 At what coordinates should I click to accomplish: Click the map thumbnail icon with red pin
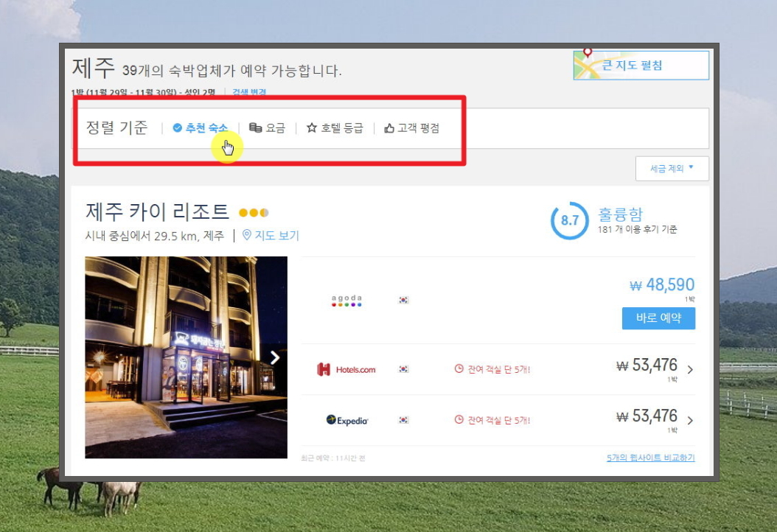[x=588, y=64]
